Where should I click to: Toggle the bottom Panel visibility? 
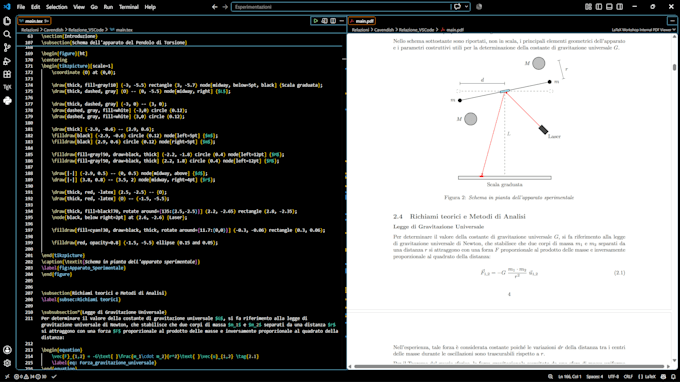[x=609, y=7]
